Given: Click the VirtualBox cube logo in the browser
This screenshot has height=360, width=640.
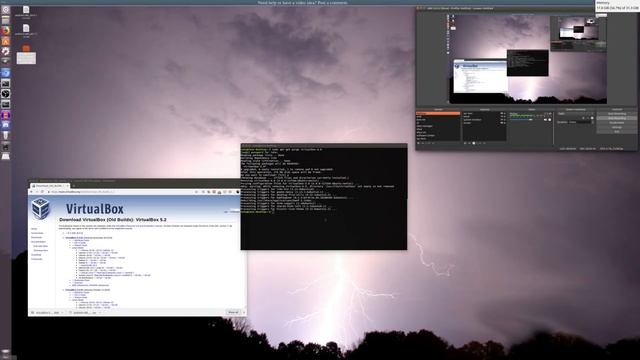Looking at the screenshot, I should 41,208.
